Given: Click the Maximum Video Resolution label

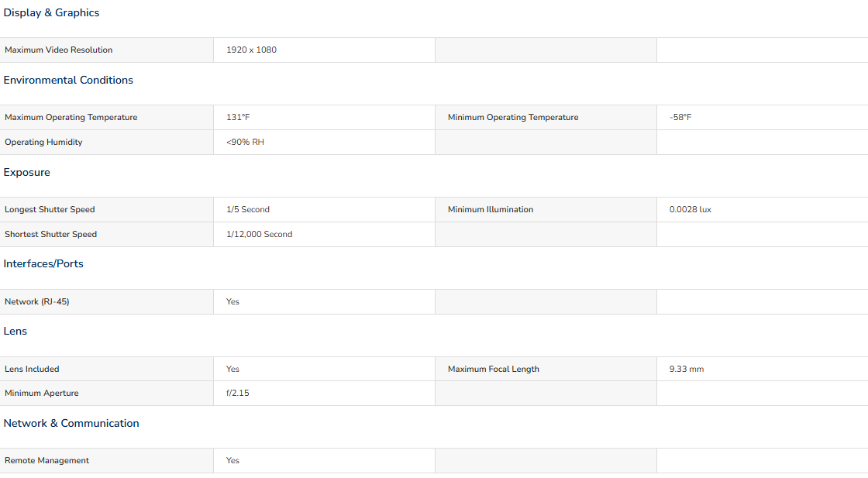Looking at the screenshot, I should click(x=59, y=50).
